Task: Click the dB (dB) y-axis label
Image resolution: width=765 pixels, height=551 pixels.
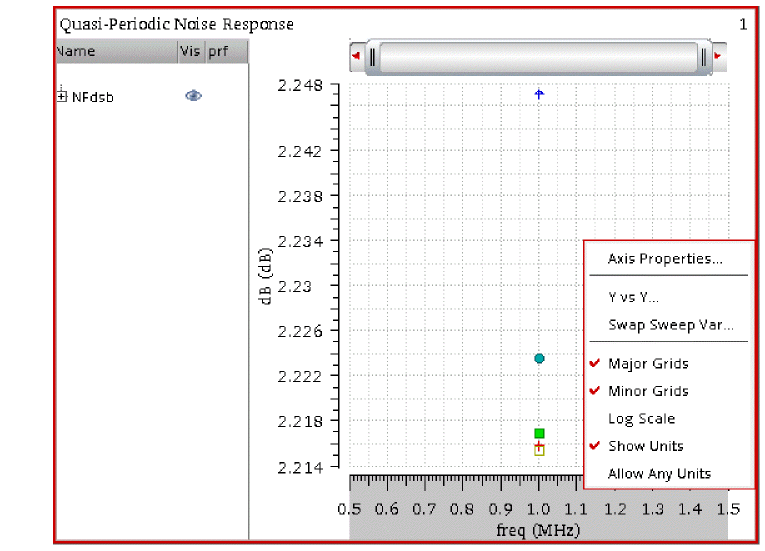Action: coord(265,276)
